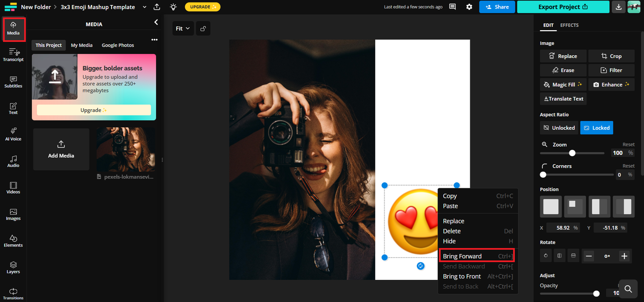Switch to the Google Photos tab
Viewport: 644px width, 302px height.
coord(118,45)
